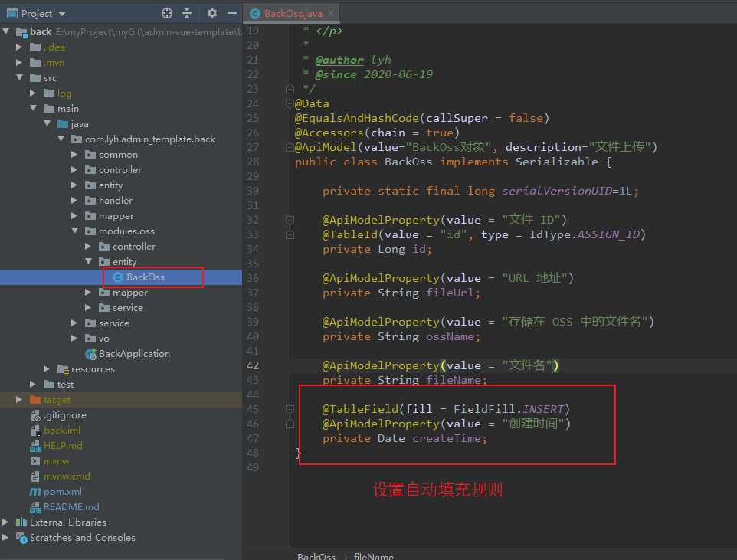Click BackOss in the breadcrumb bar
737x560 pixels.
[x=316, y=556]
